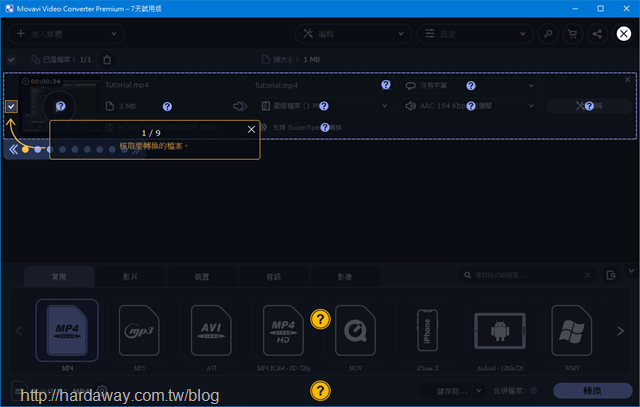The image size is (640, 407).
Task: Click the hint icon beside output name Tutorial.mp4
Action: coord(386,85)
